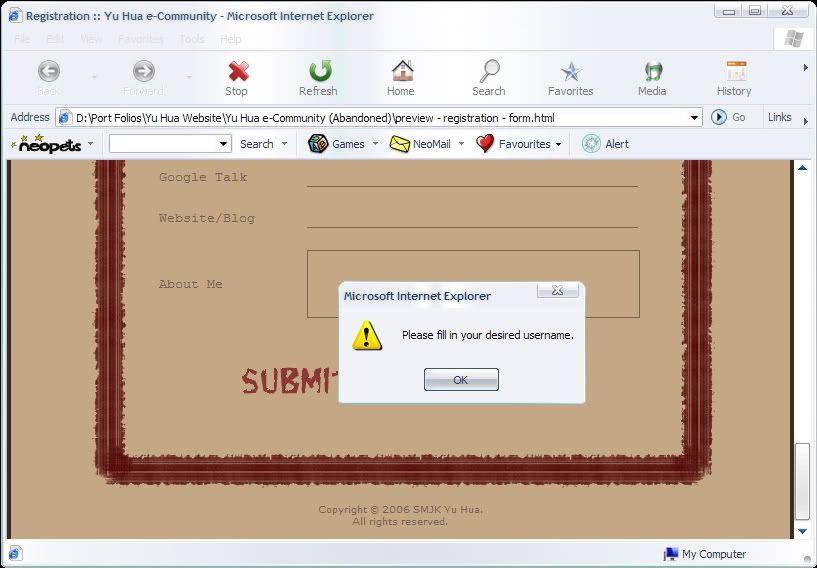Click the Favourites heart icon

coord(485,143)
